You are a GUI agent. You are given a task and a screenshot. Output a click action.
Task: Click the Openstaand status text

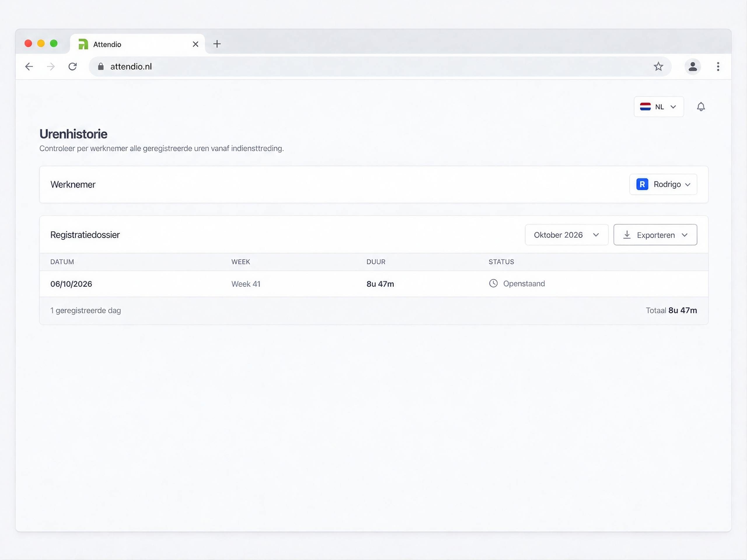point(524,283)
